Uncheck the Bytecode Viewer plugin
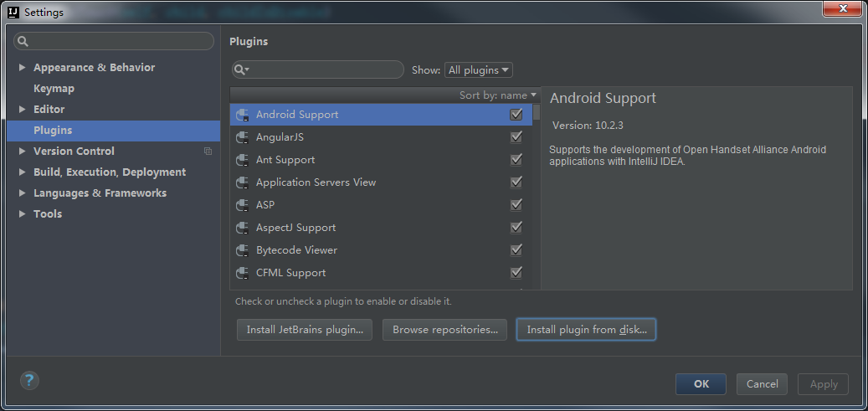Image resolution: width=868 pixels, height=411 pixels. click(516, 250)
